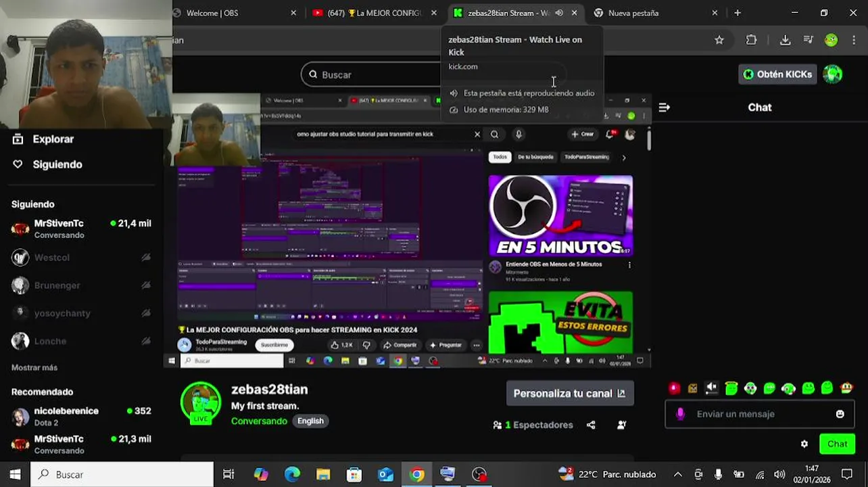Viewport: 868px width, 487px height.
Task: Switch to Welcome | OBS tab
Action: [234, 13]
